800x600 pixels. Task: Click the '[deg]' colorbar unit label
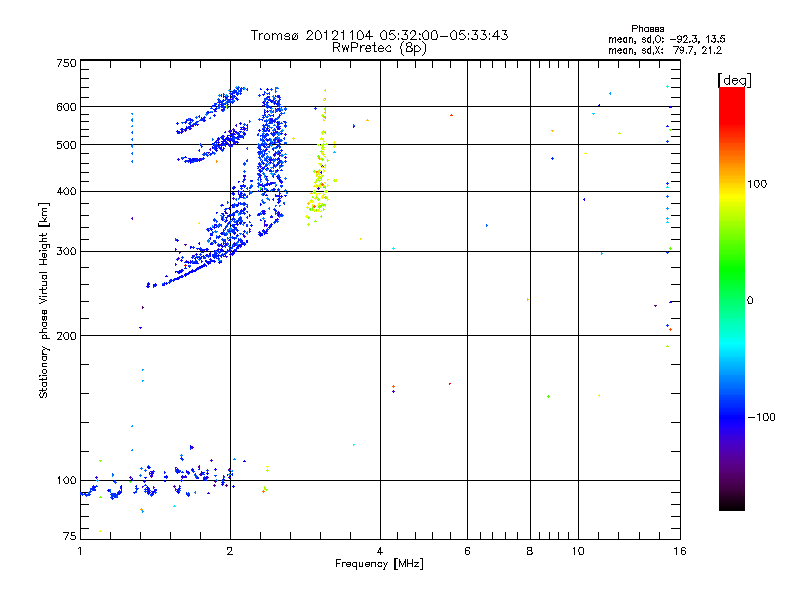734,80
